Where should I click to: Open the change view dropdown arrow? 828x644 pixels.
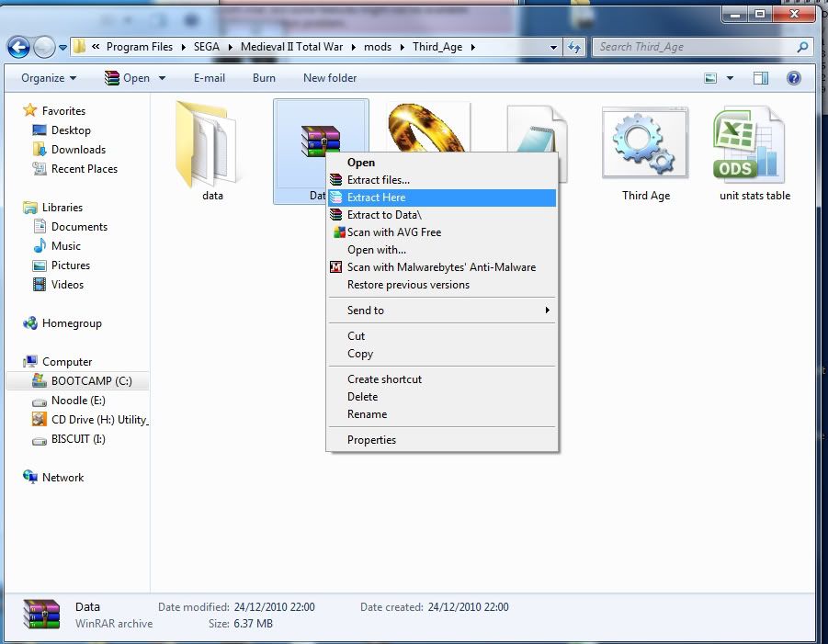[x=731, y=78]
